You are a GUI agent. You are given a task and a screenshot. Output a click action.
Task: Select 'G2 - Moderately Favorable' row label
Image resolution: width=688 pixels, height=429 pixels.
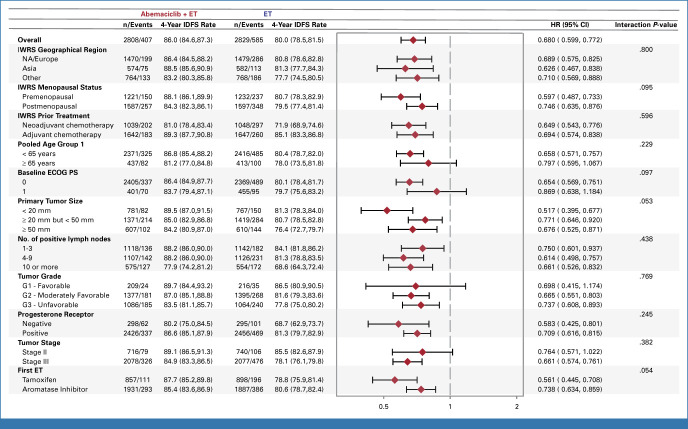[x=66, y=296]
